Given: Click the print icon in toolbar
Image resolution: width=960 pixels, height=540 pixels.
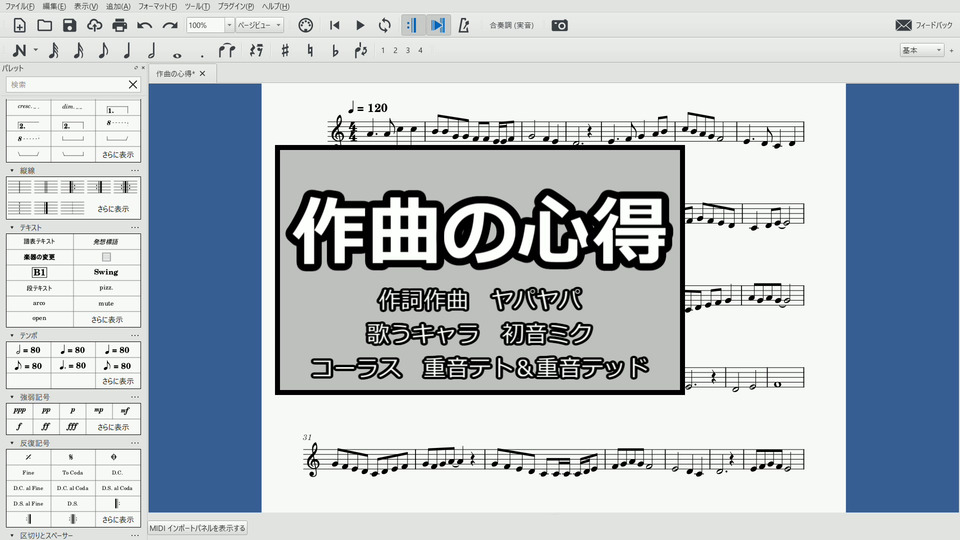Looking at the screenshot, I should coord(120,25).
